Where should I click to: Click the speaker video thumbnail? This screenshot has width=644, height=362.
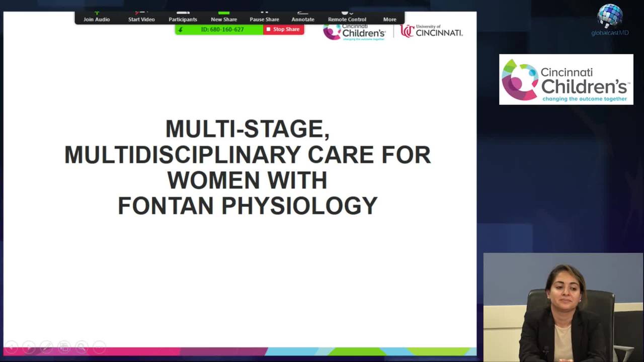tap(563, 307)
